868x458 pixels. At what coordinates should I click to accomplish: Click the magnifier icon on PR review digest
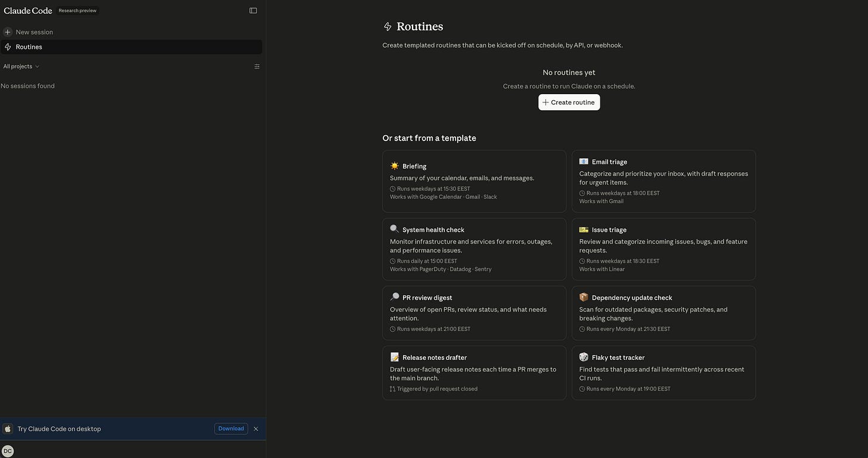point(395,297)
